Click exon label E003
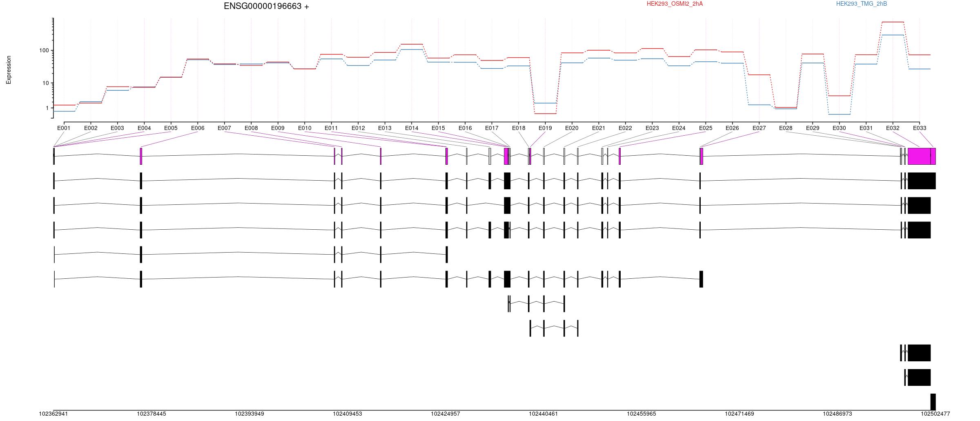Viewport: 980px width, 421px height. [x=117, y=128]
